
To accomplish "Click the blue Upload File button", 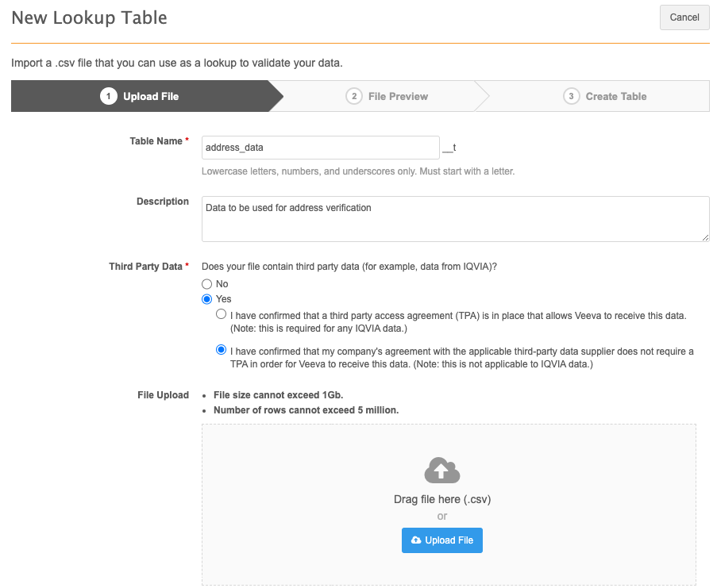I will (x=442, y=540).
